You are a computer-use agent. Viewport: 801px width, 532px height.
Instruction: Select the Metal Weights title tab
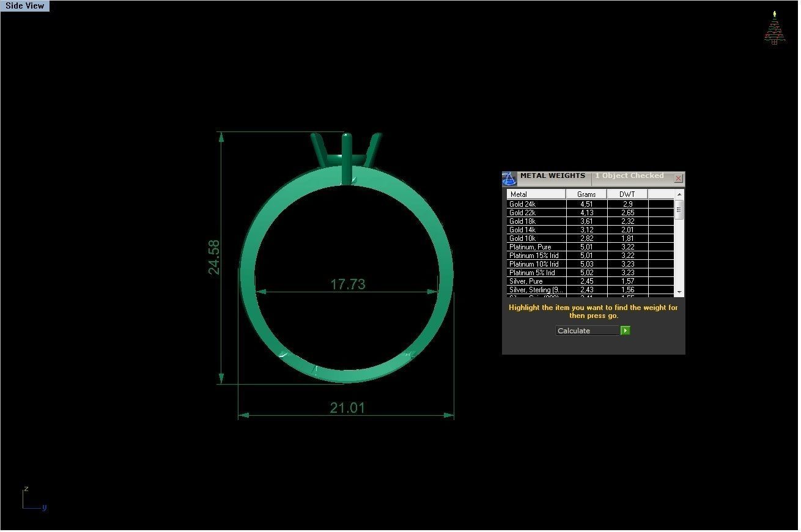(x=553, y=176)
